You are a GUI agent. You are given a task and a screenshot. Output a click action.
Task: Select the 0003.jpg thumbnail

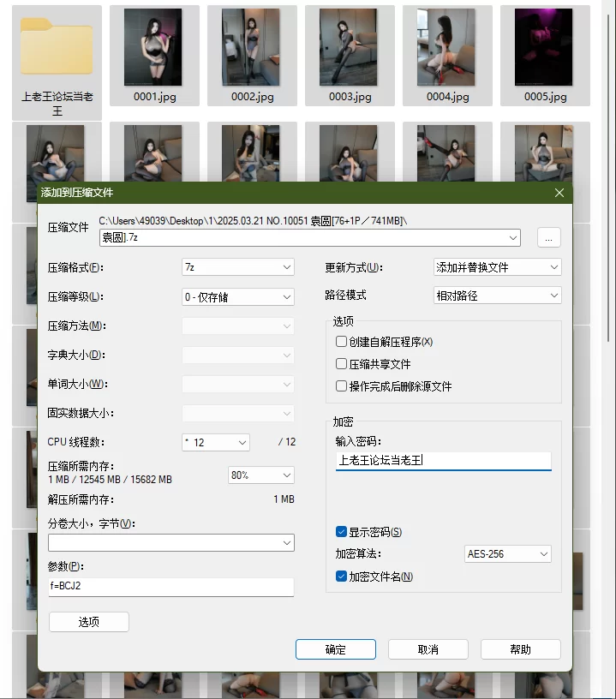tap(348, 47)
